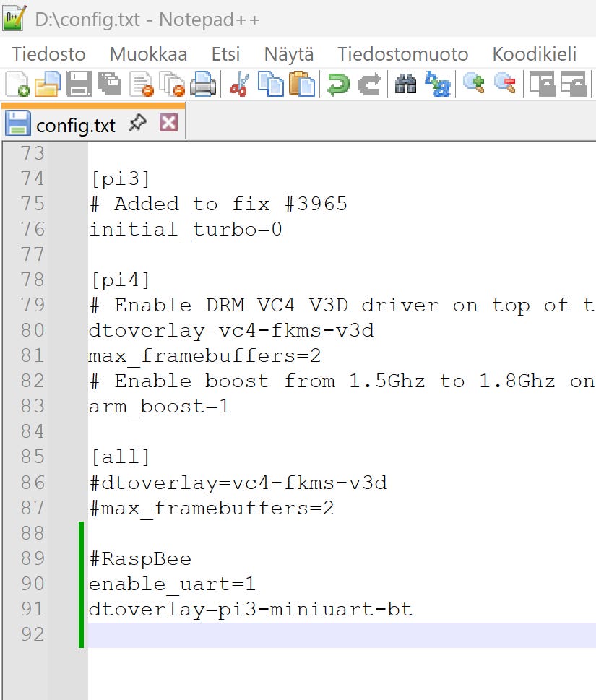This screenshot has width=596, height=700.
Task: Print the document with the printer icon
Action: 203,84
